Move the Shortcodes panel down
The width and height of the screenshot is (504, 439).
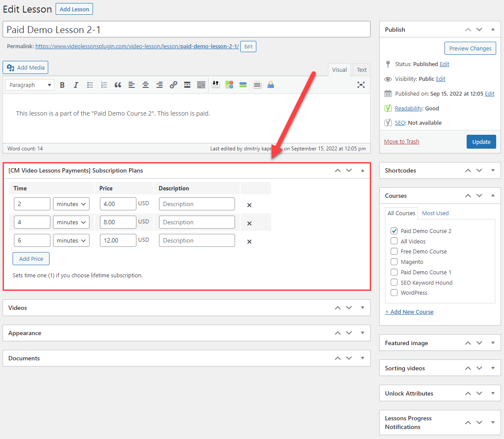pyautogui.click(x=479, y=170)
